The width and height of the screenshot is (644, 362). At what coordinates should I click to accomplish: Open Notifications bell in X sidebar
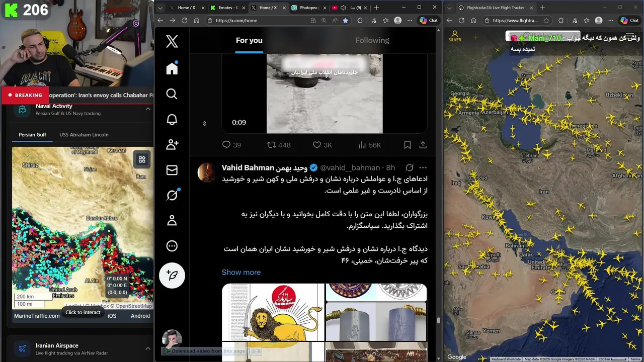click(x=172, y=119)
